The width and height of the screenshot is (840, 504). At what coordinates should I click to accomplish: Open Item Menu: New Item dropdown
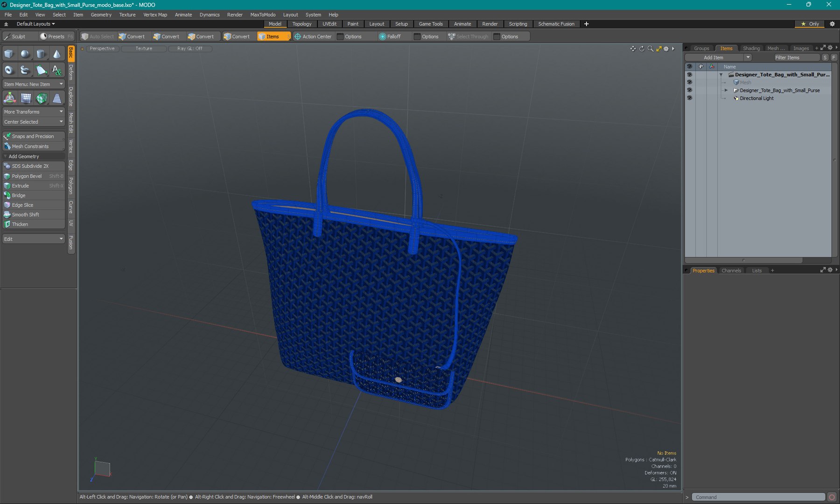pyautogui.click(x=34, y=84)
